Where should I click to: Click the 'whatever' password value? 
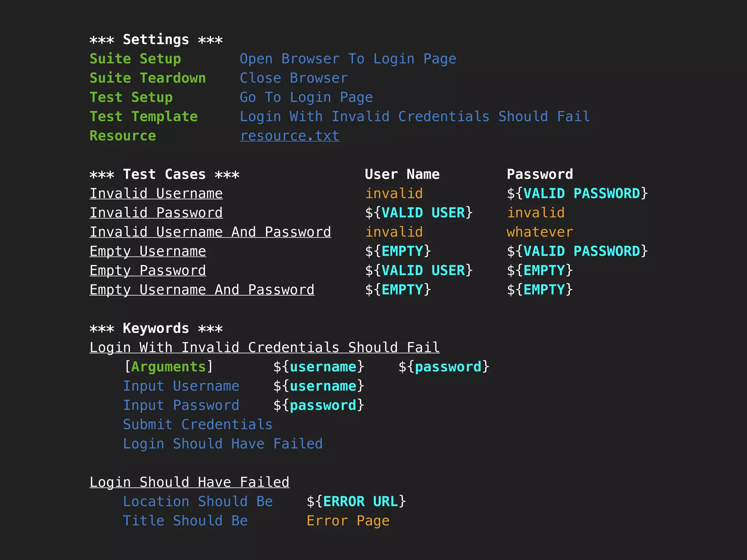tap(540, 232)
